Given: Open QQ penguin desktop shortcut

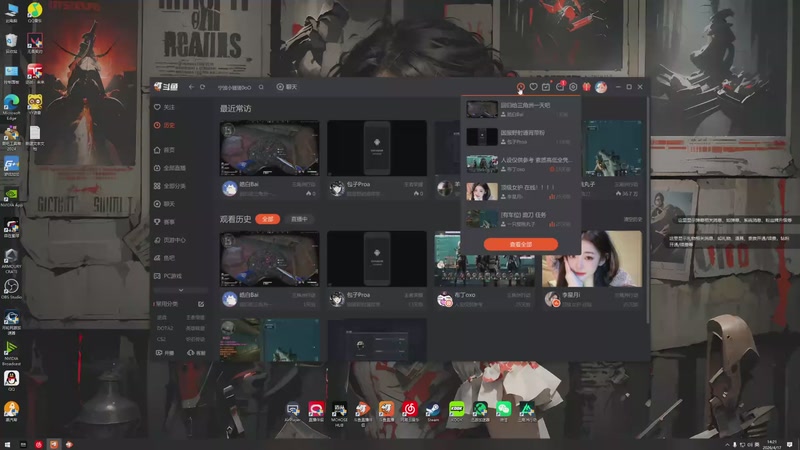Looking at the screenshot, I should tap(11, 381).
